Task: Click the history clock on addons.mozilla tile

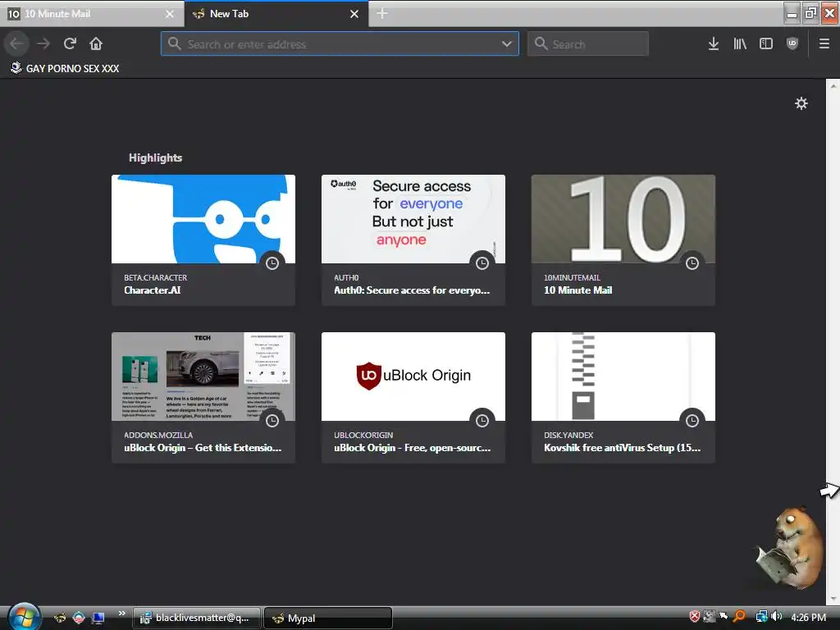Action: point(272,421)
